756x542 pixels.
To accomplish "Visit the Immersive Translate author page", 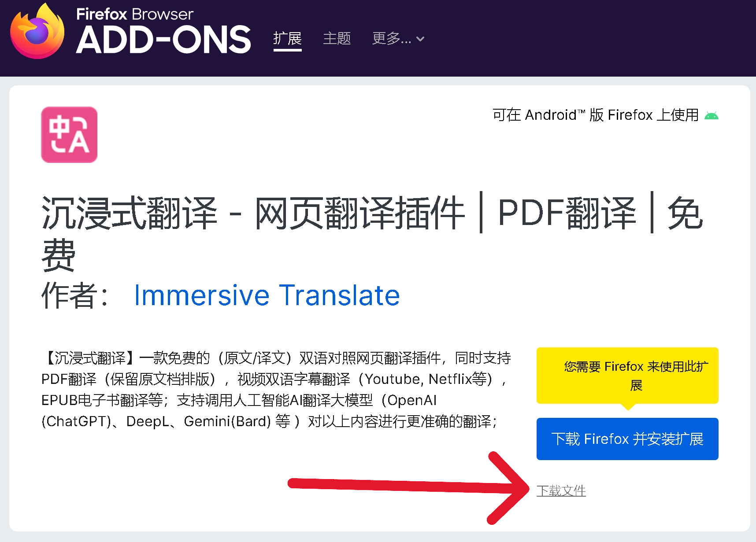I will (267, 295).
